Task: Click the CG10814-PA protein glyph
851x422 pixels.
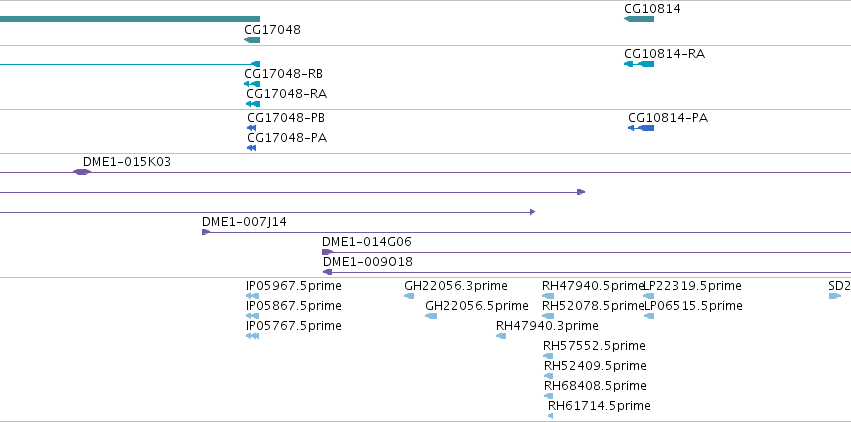Action: point(641,128)
